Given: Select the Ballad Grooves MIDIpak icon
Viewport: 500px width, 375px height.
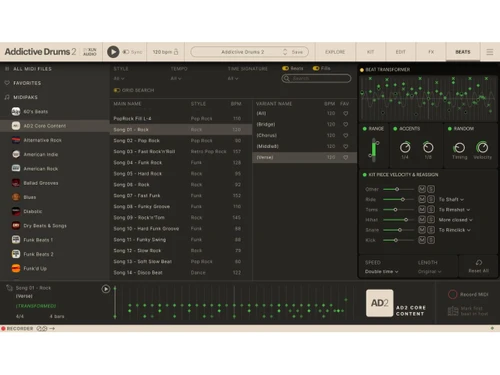Looking at the screenshot, I should click(16, 183).
